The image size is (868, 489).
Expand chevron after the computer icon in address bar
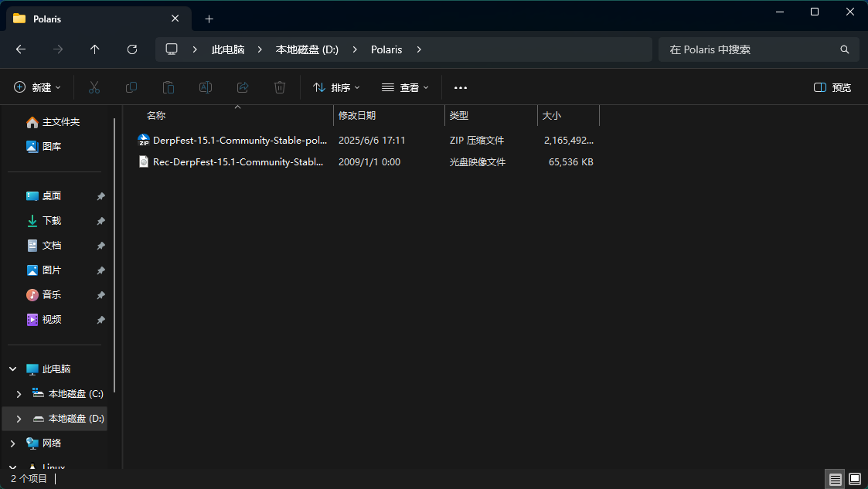tap(195, 49)
